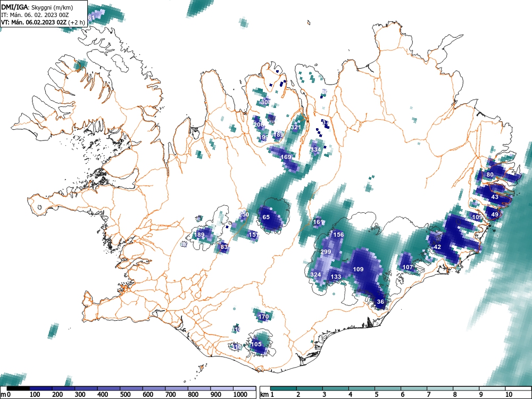Click the "36" visibility label
Viewport: 532px width, 399px height.
click(x=380, y=302)
